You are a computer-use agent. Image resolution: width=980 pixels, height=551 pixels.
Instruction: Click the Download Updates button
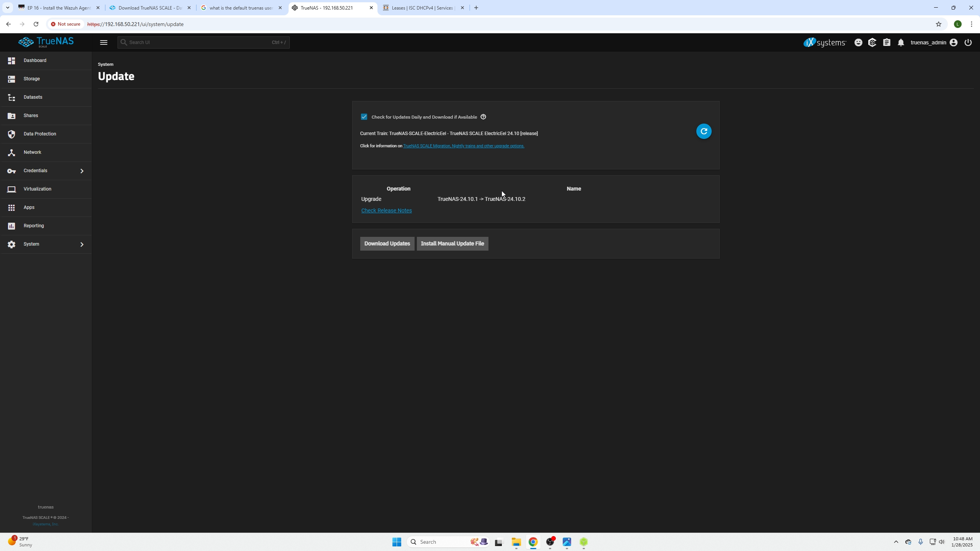(387, 243)
